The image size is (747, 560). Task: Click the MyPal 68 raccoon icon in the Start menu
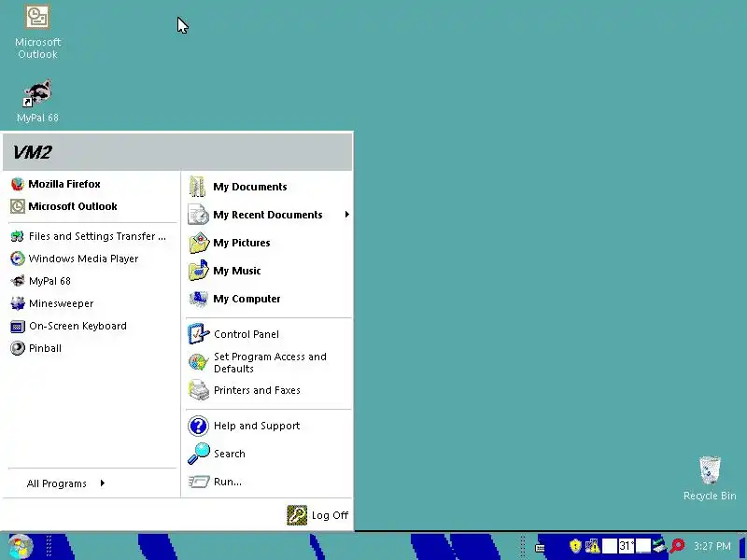point(18,281)
